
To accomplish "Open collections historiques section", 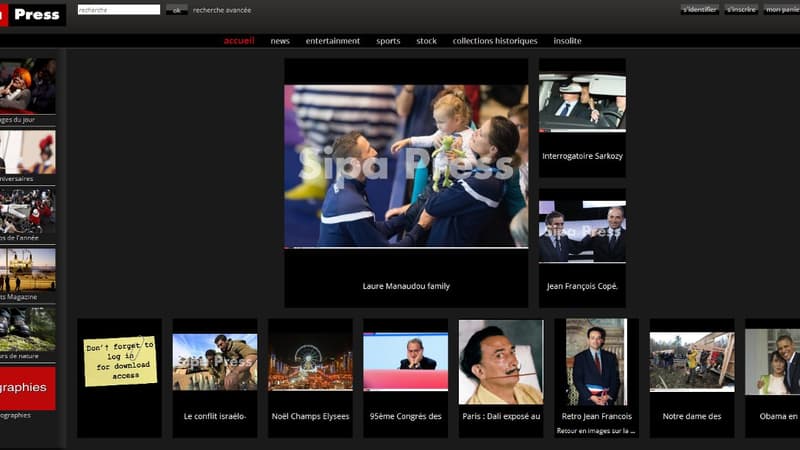I will point(495,41).
